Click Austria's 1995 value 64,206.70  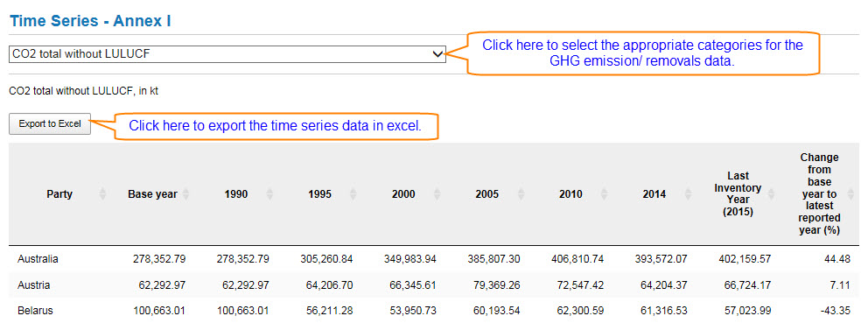329,285
